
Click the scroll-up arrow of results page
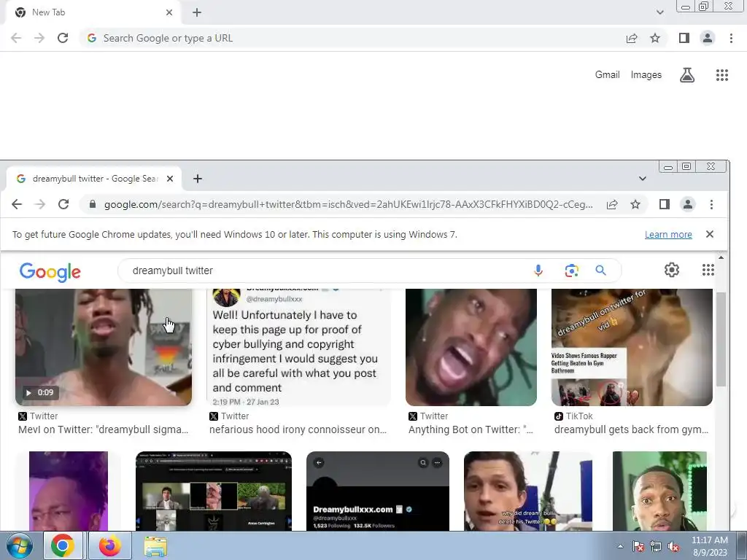click(x=721, y=257)
